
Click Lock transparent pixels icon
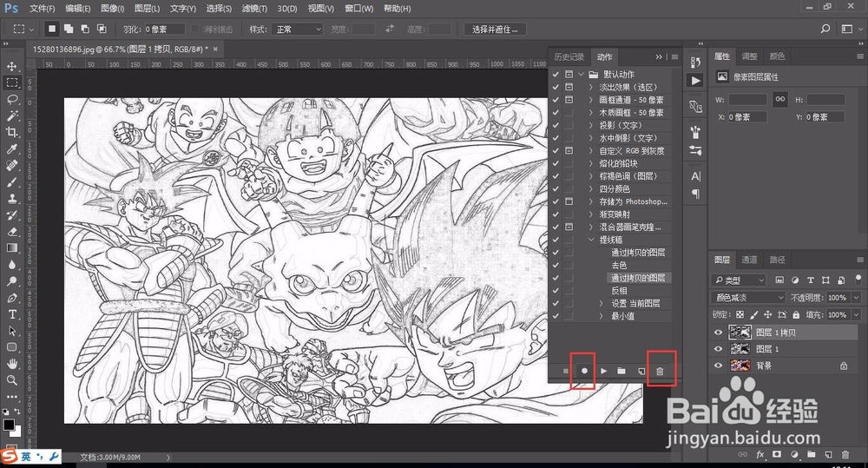click(x=740, y=314)
